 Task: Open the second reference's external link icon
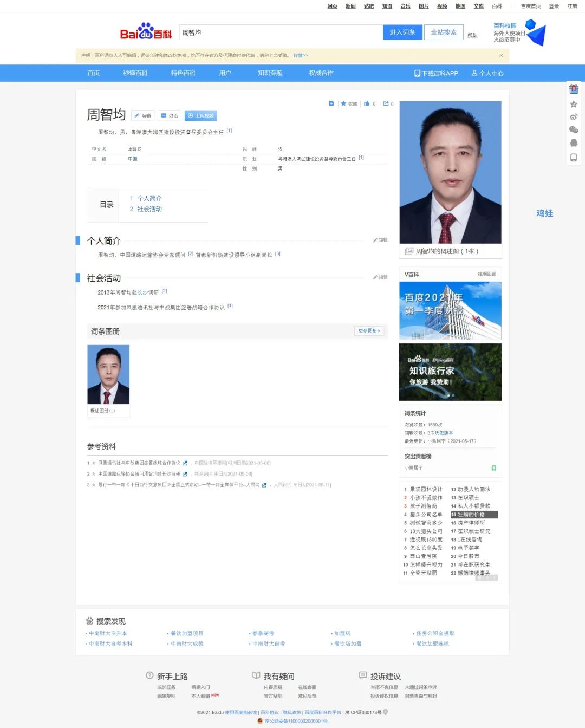click(185, 474)
